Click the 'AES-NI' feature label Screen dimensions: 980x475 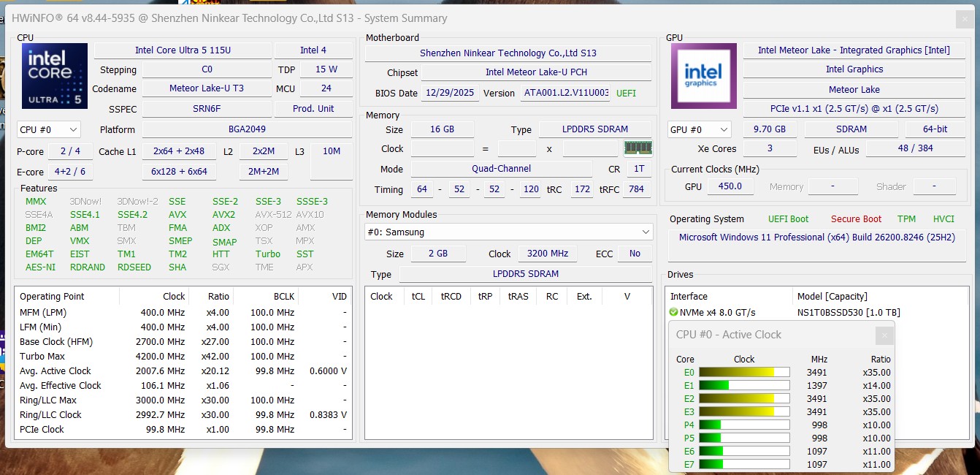tap(40, 267)
